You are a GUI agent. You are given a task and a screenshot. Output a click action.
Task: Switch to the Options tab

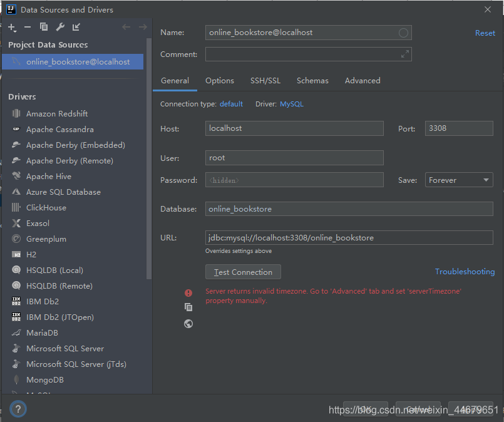220,81
